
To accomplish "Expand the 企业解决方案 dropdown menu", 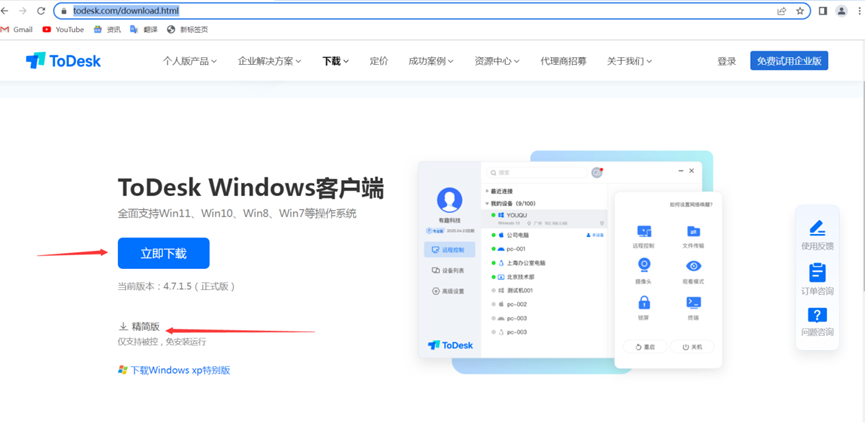I will click(269, 61).
